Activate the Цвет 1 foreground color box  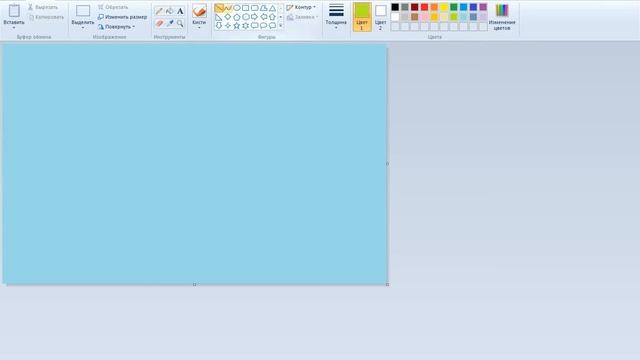click(362, 17)
